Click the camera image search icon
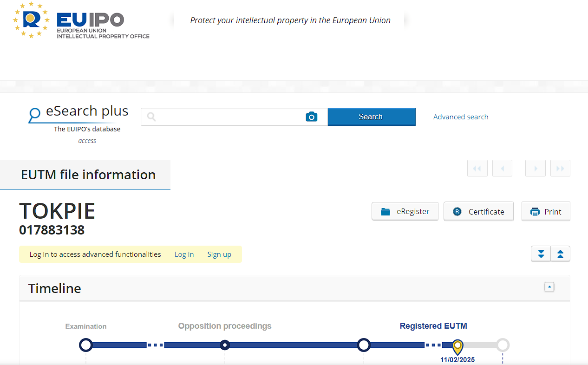This screenshot has height=365, width=588. (311, 117)
